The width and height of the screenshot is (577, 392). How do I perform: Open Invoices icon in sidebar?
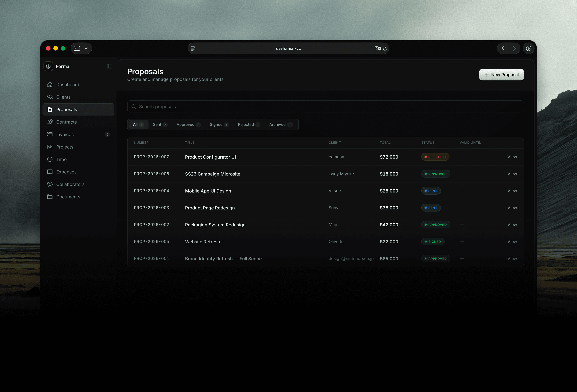click(50, 134)
